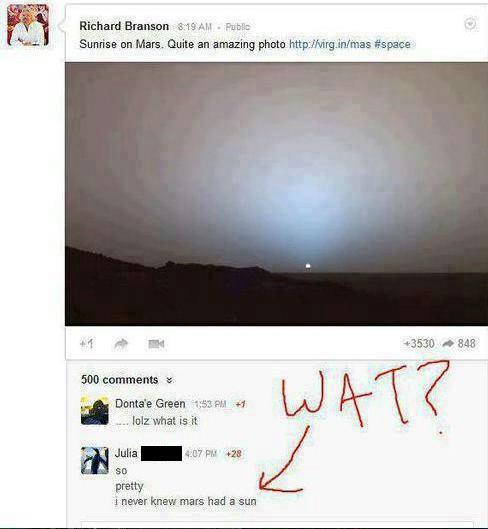Open Julia's penguin avatar
Viewport: 488px width, 529px height.
[95, 461]
